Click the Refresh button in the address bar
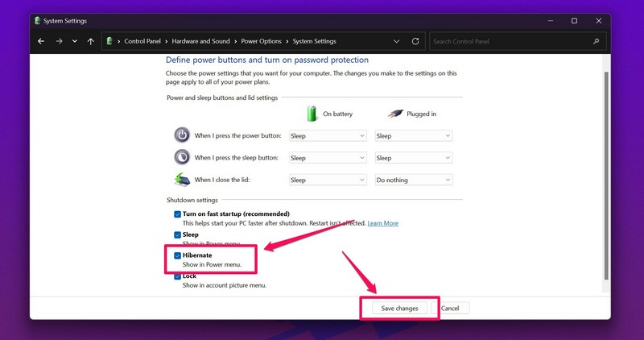The image size is (644, 340). pos(415,41)
